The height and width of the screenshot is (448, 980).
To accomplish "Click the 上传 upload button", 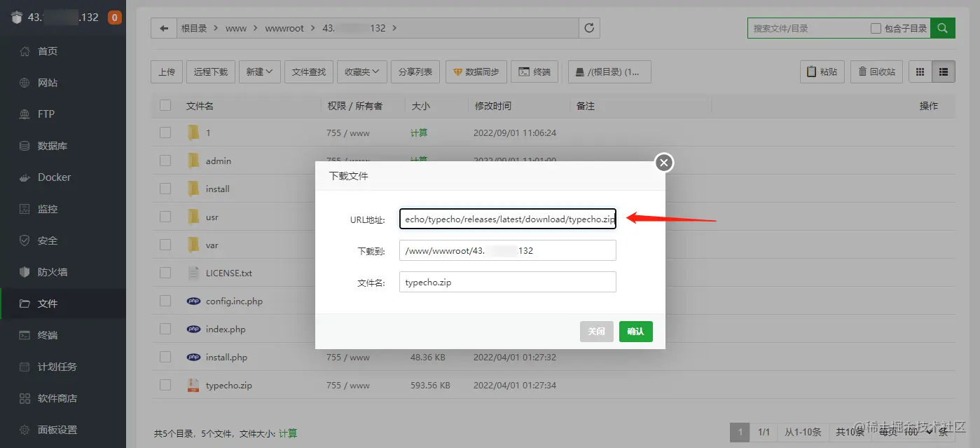I will coord(167,72).
